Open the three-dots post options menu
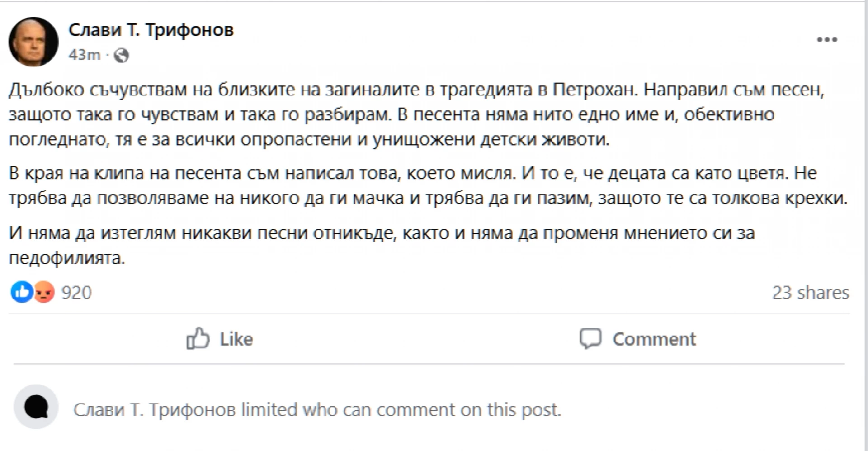This screenshot has width=868, height=451. (827, 40)
